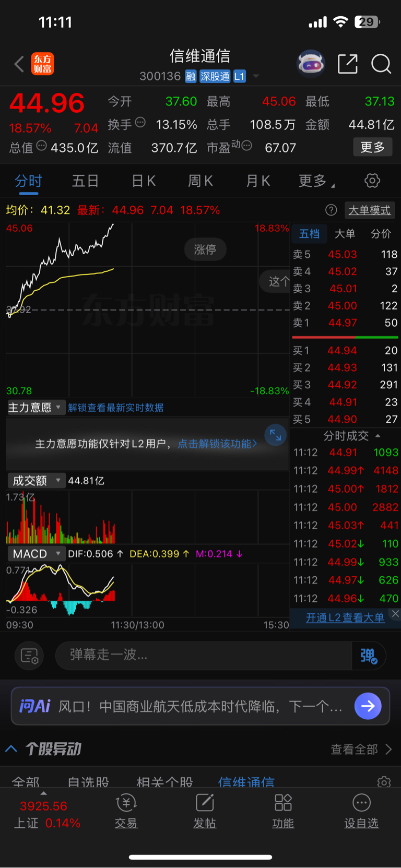Screen dimensions: 401x868
Task: Show 更多 quote details
Action: coord(373,147)
